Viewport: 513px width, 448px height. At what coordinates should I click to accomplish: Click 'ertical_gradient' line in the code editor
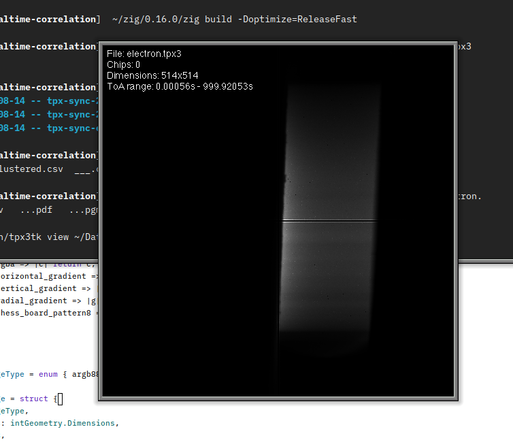[x=49, y=289]
